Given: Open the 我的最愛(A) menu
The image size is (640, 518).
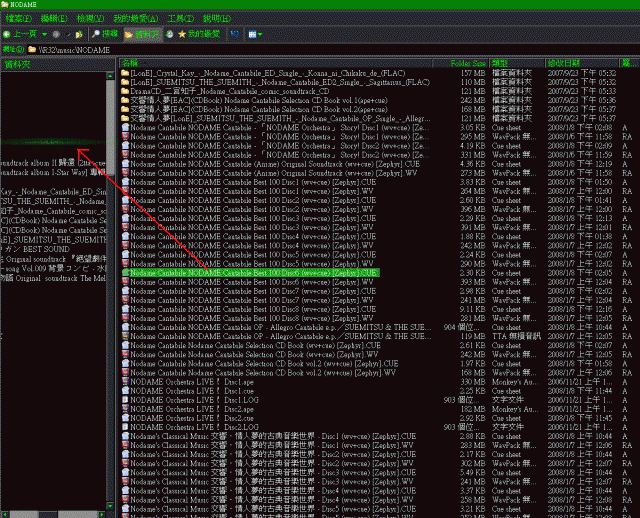Looking at the screenshot, I should tap(136, 18).
